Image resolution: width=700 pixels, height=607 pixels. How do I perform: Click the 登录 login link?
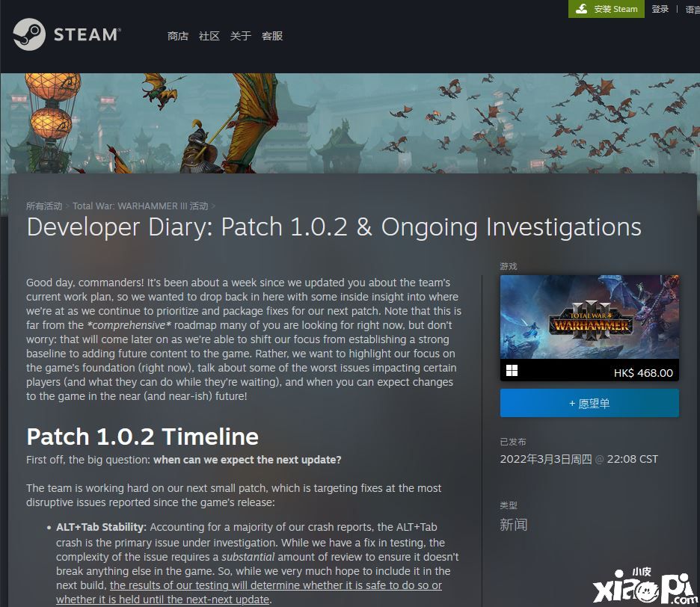[660, 9]
